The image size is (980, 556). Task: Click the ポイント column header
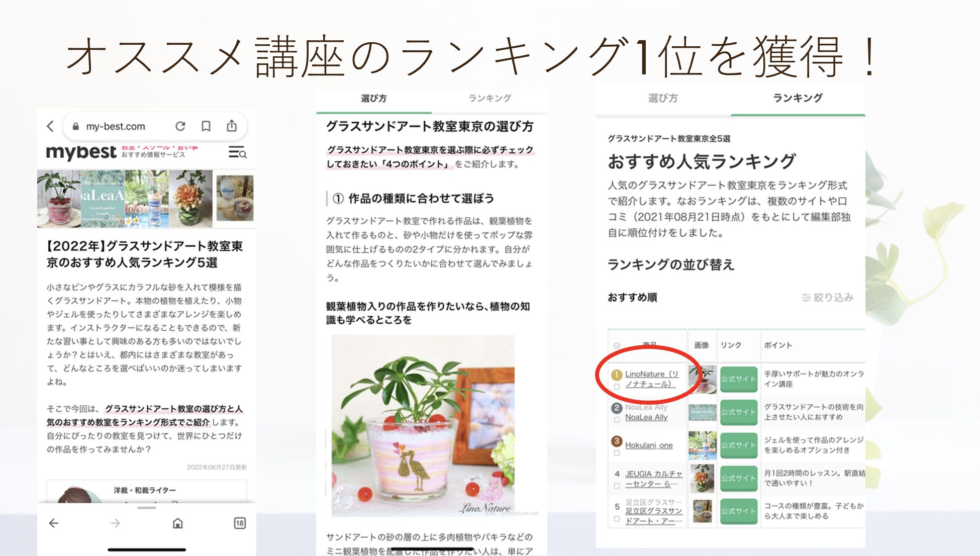[x=777, y=345]
